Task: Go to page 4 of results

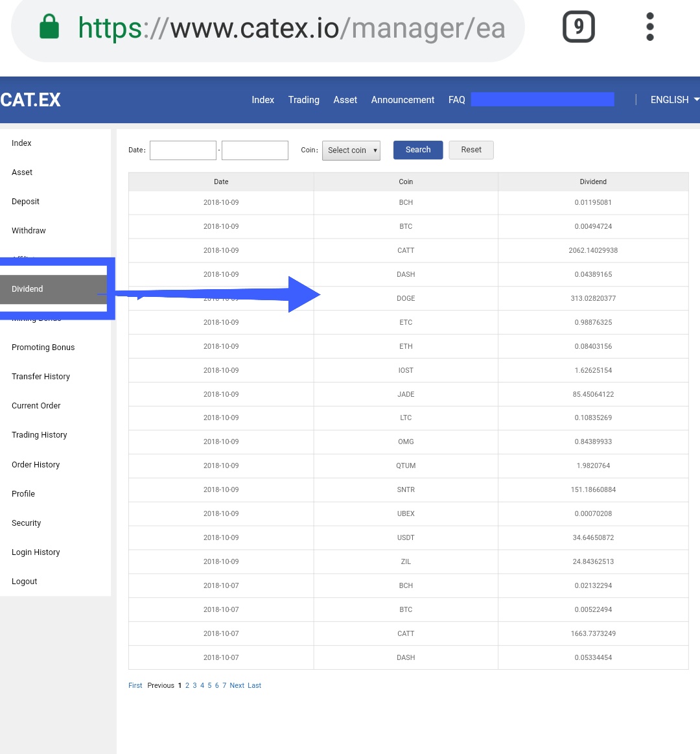Action: [202, 686]
